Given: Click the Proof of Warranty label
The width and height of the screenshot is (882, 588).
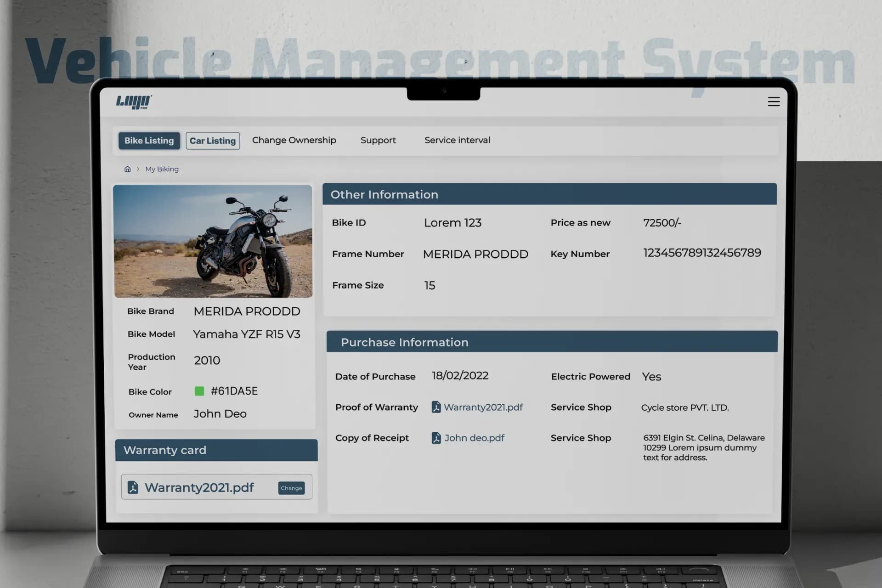Looking at the screenshot, I should click(377, 407).
